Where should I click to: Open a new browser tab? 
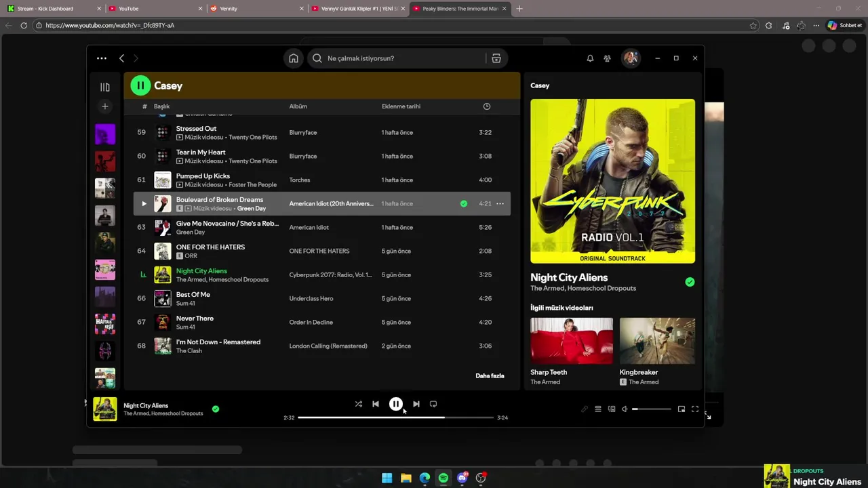click(519, 9)
